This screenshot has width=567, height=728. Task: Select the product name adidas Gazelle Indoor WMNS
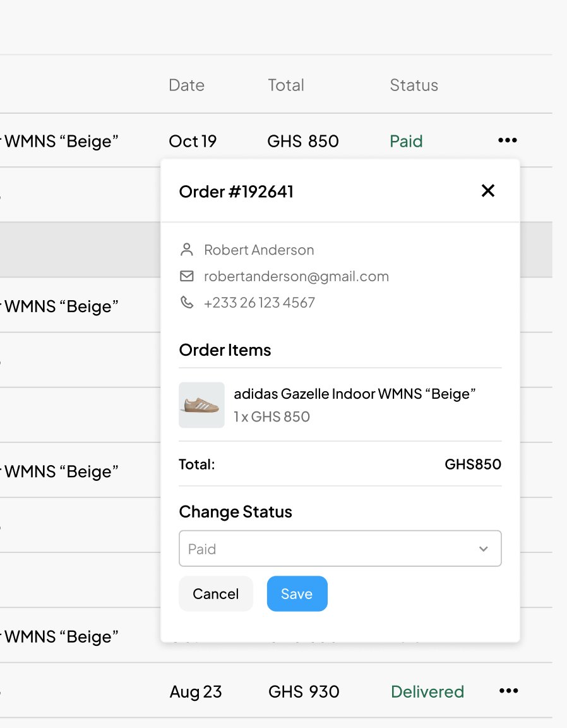(x=354, y=394)
